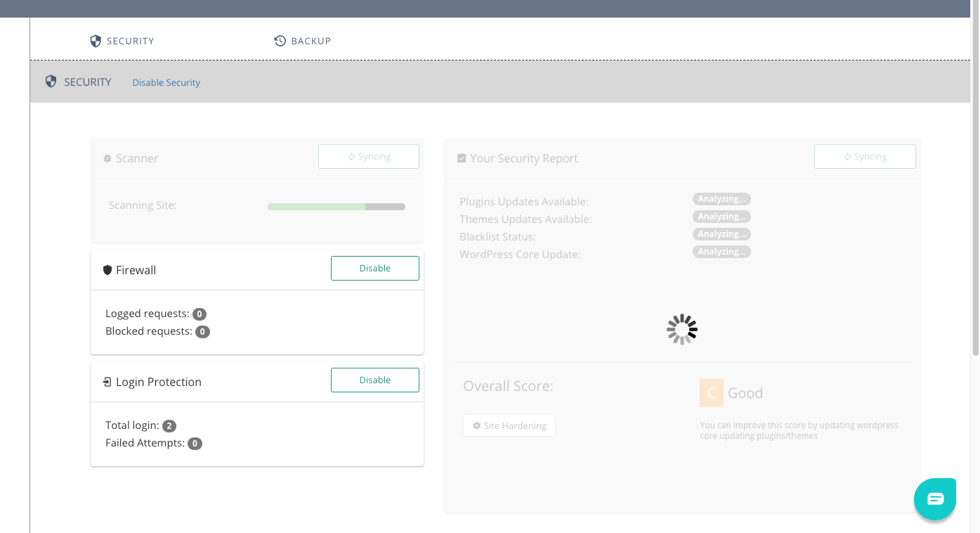Click the Total login count badge

tap(169, 426)
